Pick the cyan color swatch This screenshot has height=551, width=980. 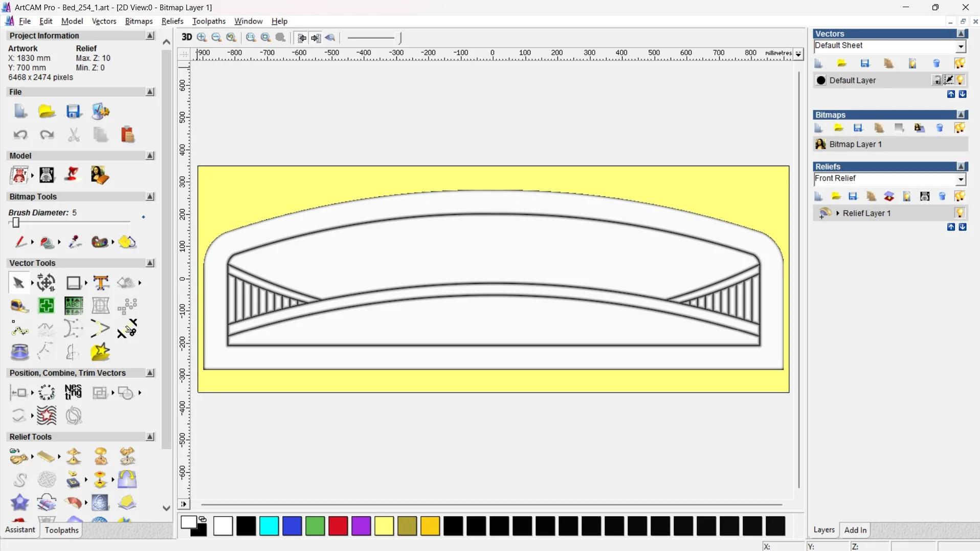tap(269, 526)
